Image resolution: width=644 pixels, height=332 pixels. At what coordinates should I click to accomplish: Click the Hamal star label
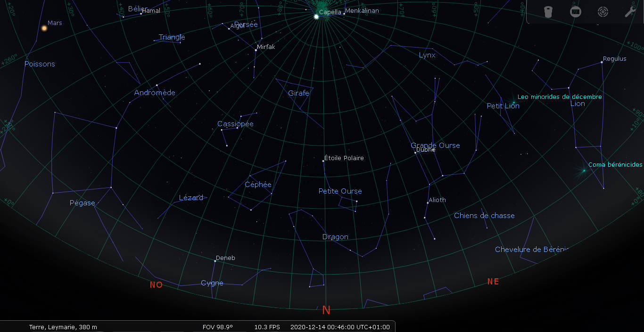pos(151,10)
